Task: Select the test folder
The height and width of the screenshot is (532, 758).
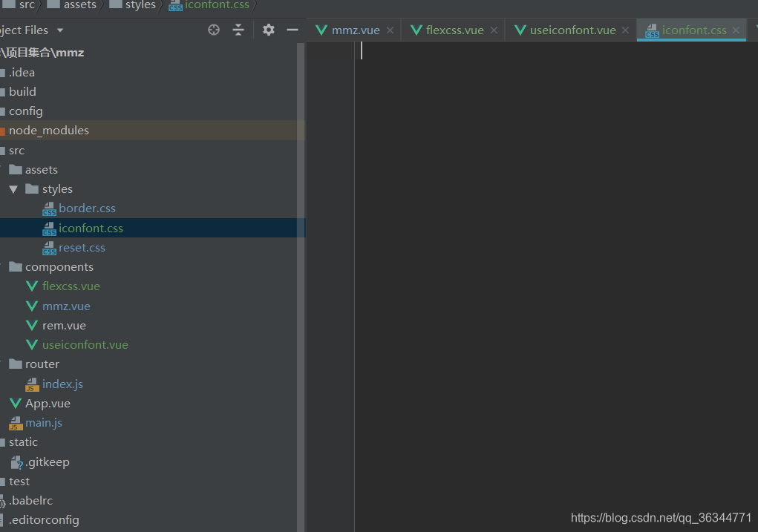Action: (19, 482)
